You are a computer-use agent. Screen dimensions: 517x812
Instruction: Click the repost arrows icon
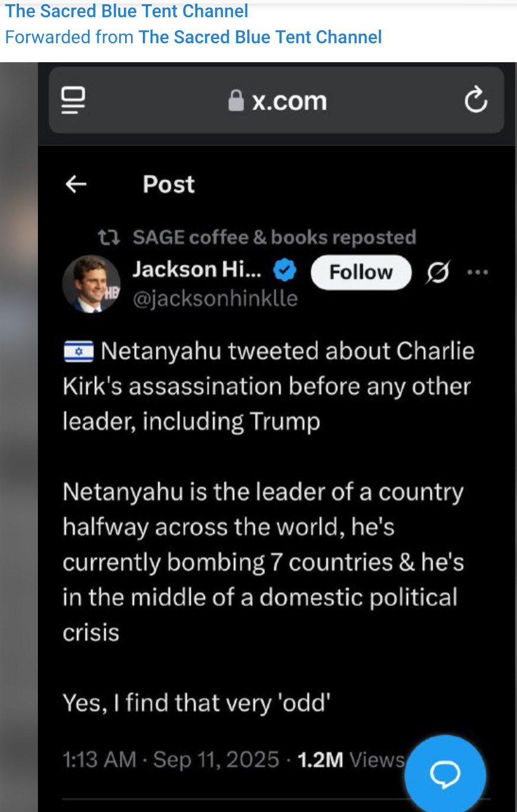click(x=109, y=238)
